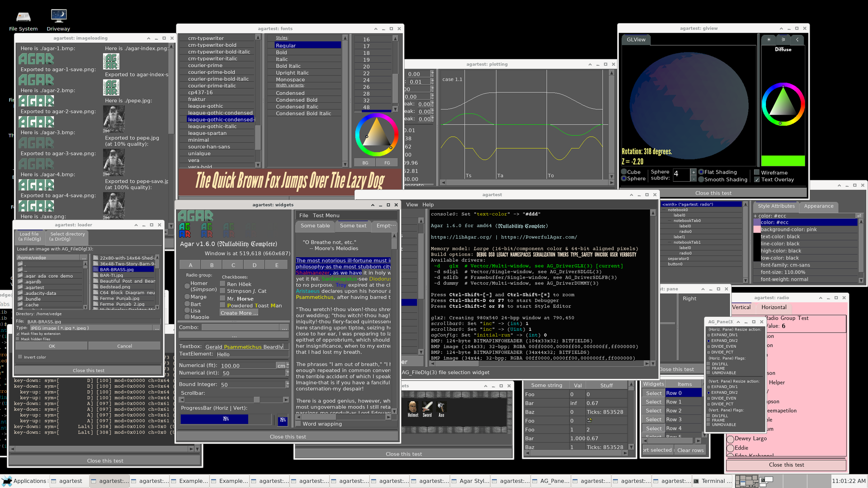Click the pepe.jpg bearded man thumbnail
Image resolution: width=868 pixels, height=488 pixels.
[114, 119]
